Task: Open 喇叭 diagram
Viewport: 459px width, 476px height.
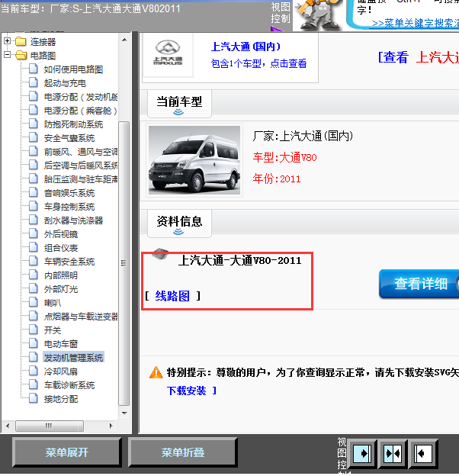Action: point(53,303)
